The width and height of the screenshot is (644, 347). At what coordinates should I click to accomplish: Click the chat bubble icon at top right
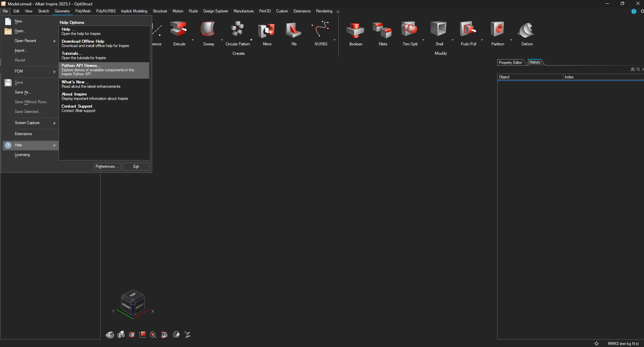coord(634,11)
